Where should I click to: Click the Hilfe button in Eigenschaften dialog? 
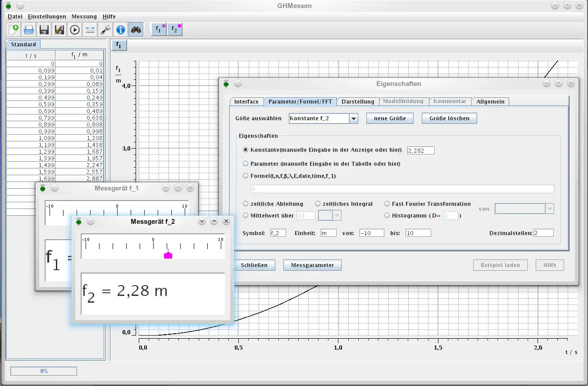[550, 265]
